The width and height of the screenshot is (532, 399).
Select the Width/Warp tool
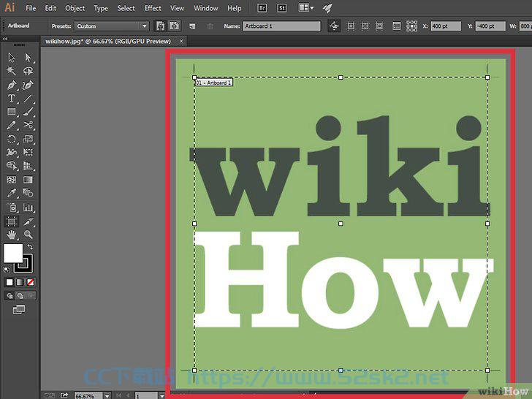(12, 152)
